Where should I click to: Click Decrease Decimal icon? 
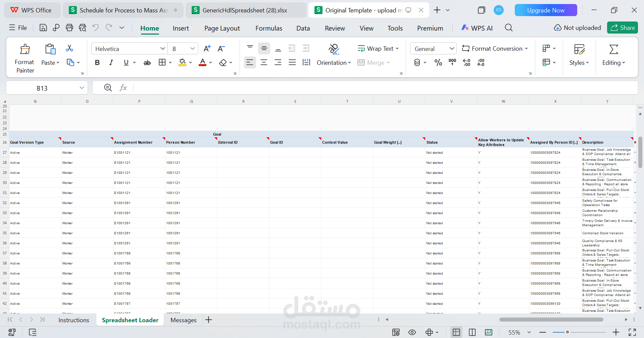[481, 62]
